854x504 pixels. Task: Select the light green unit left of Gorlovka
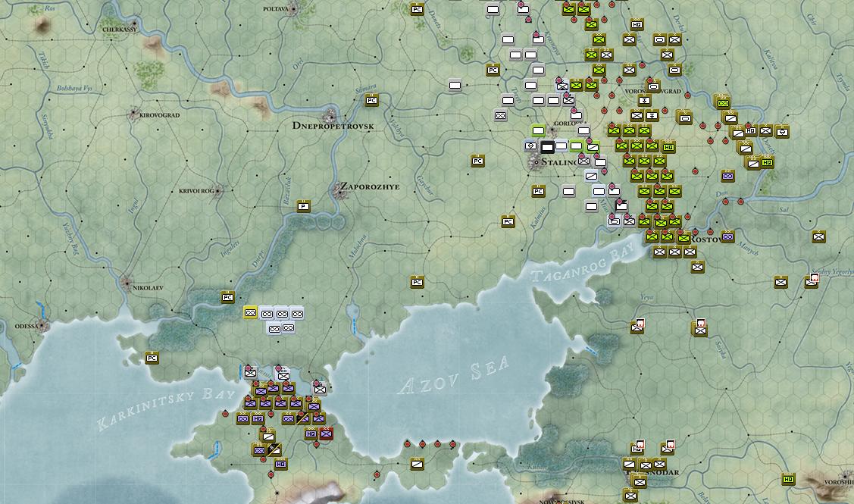[x=538, y=131]
